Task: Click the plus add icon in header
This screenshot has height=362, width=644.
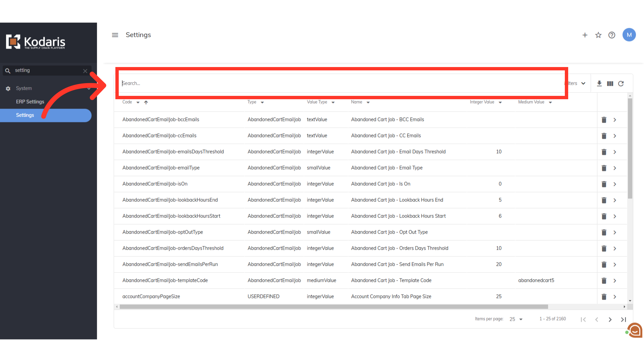Action: (x=585, y=35)
